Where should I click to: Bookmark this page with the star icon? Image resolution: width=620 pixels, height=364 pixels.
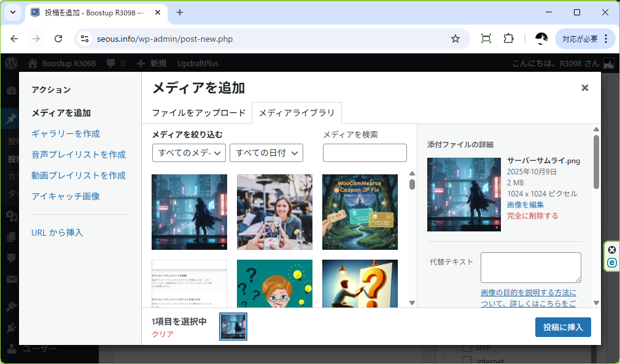tap(455, 39)
